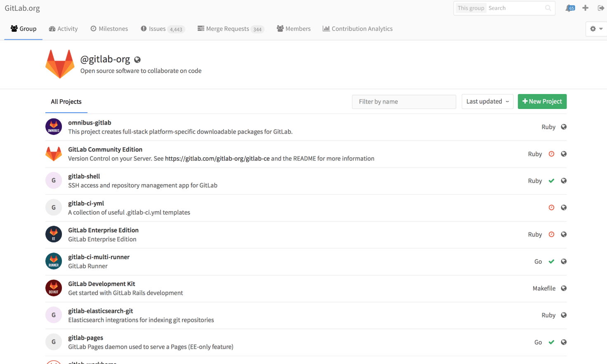Screen dimensions: 607x364
Task: Click the passed checkmark for gitlab-pages
Action: [551, 342]
